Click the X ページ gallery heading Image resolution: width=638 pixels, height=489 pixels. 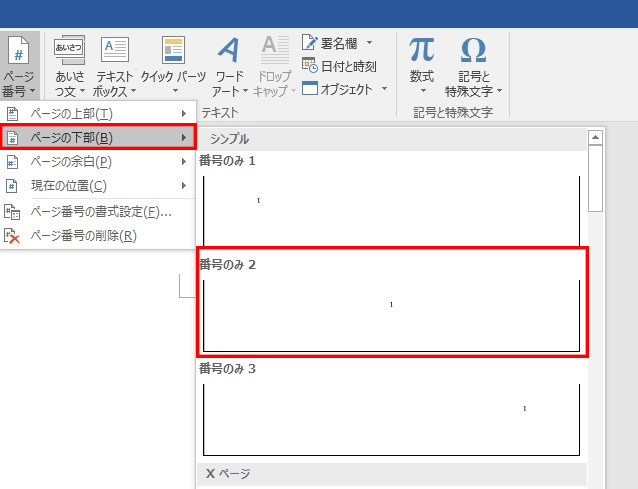click(228, 473)
